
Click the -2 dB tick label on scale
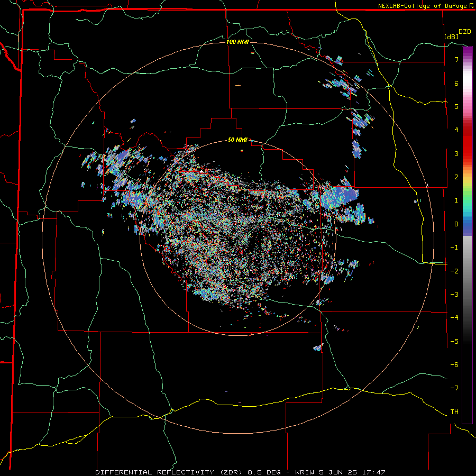click(454, 271)
